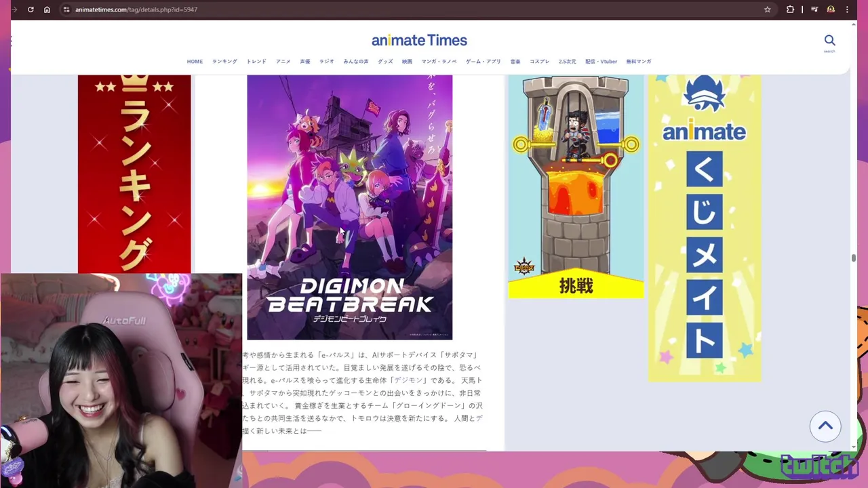This screenshot has height=488, width=868.
Task: Bookmark this page with the star icon
Action: [768, 9]
